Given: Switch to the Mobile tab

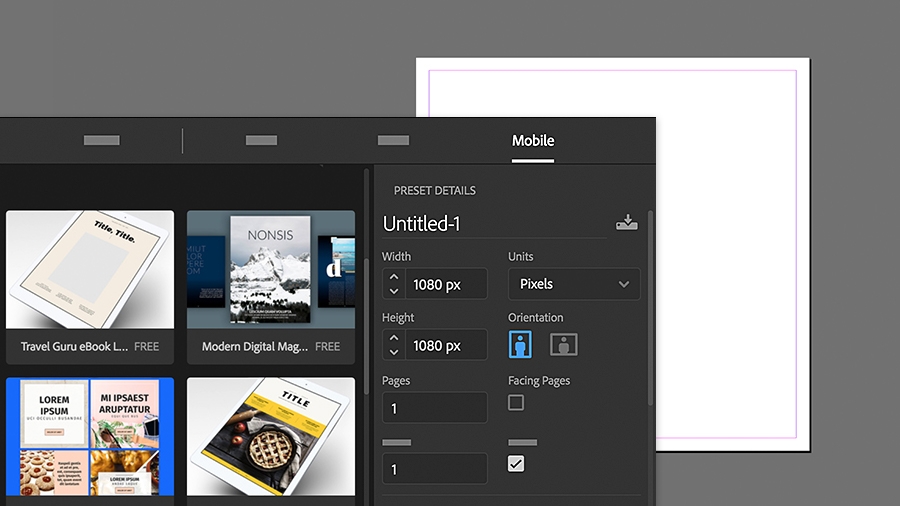Looking at the screenshot, I should [533, 141].
